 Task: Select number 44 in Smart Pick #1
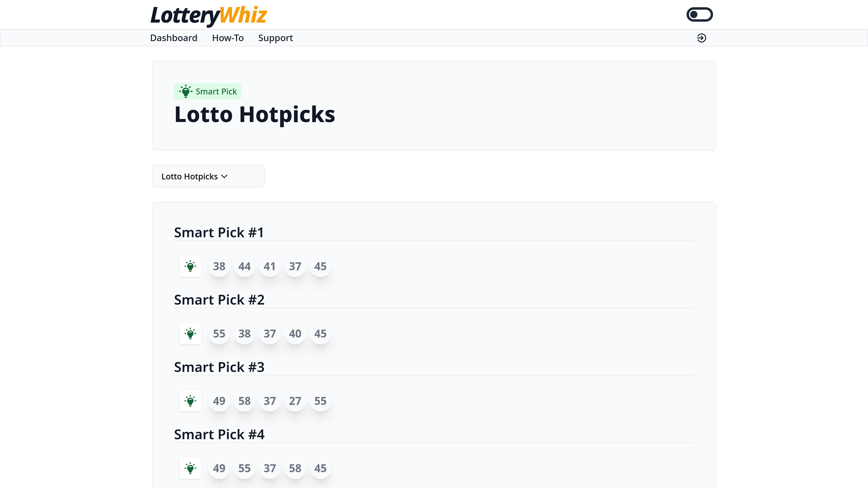[x=244, y=266]
